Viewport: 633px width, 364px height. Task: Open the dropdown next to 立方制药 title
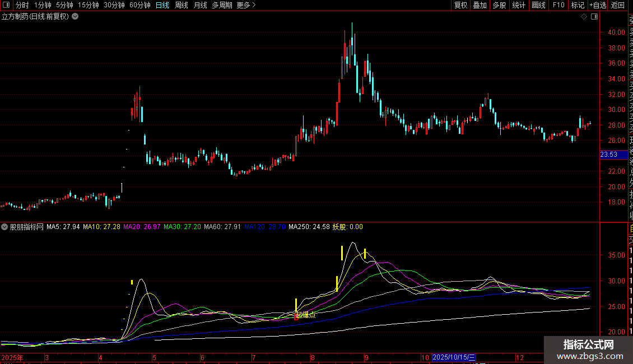[75, 17]
